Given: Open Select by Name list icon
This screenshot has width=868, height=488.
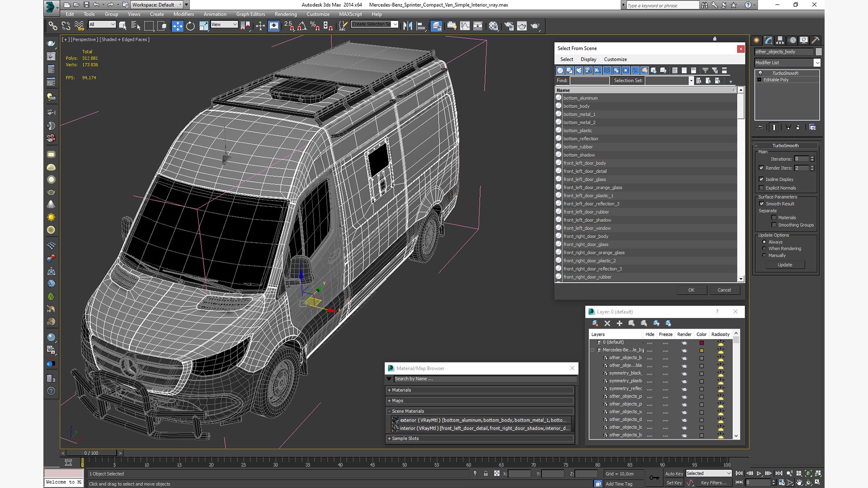Looking at the screenshot, I should [x=135, y=26].
